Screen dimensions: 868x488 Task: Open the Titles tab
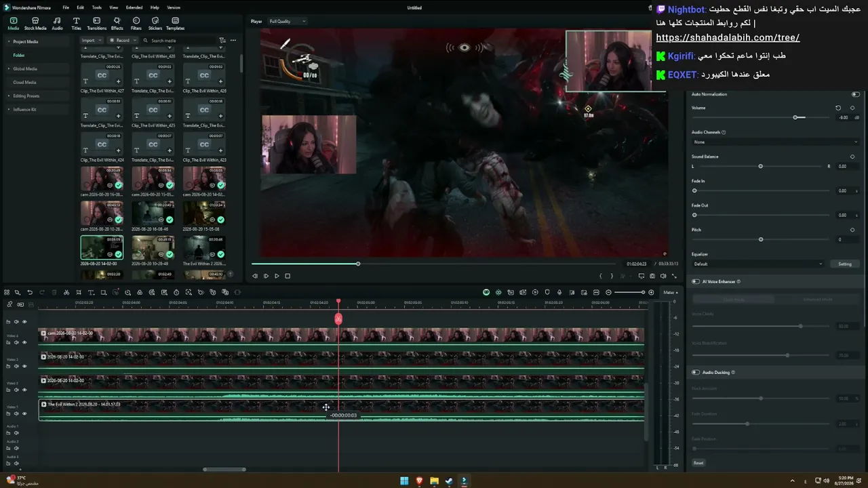(x=76, y=24)
